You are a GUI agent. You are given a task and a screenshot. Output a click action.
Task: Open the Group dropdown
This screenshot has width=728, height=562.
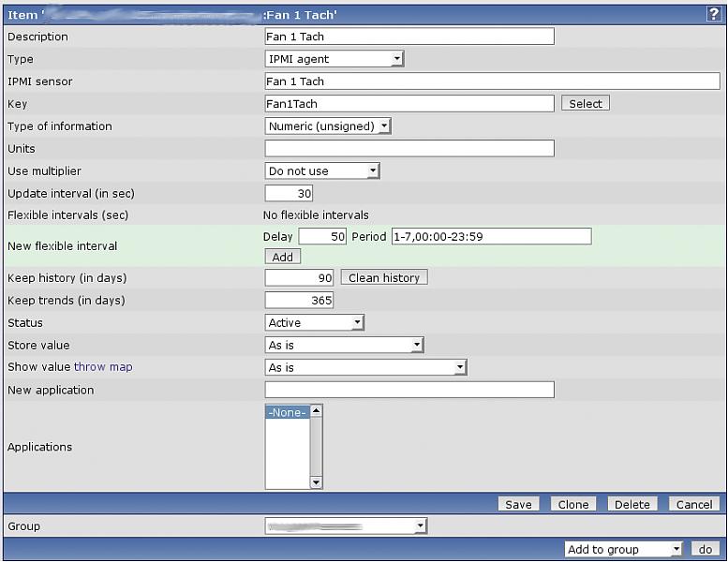click(x=347, y=526)
